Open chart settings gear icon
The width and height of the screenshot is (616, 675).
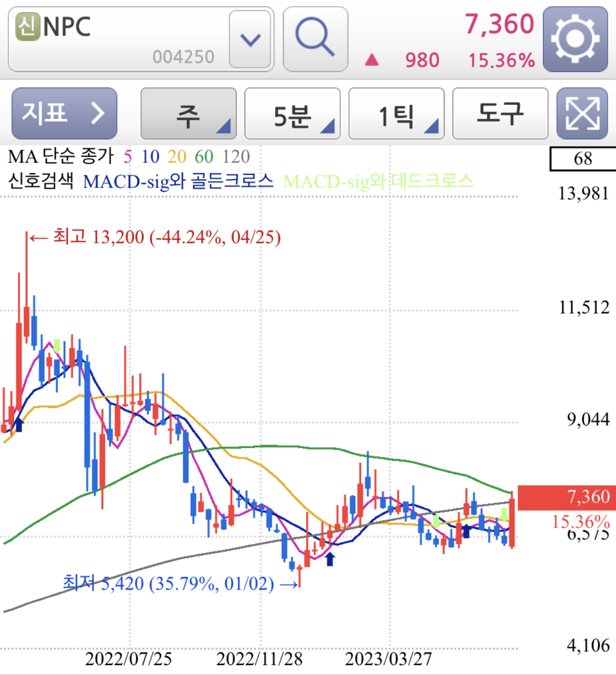tap(575, 39)
